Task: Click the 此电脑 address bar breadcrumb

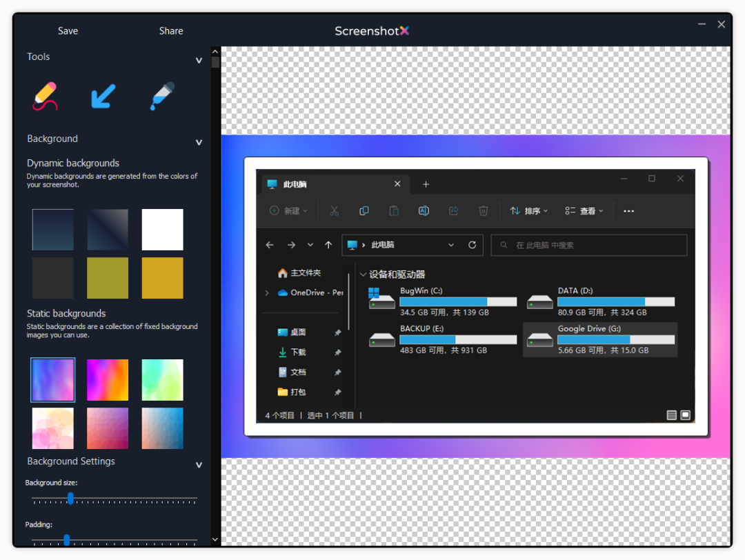Action: [x=382, y=245]
